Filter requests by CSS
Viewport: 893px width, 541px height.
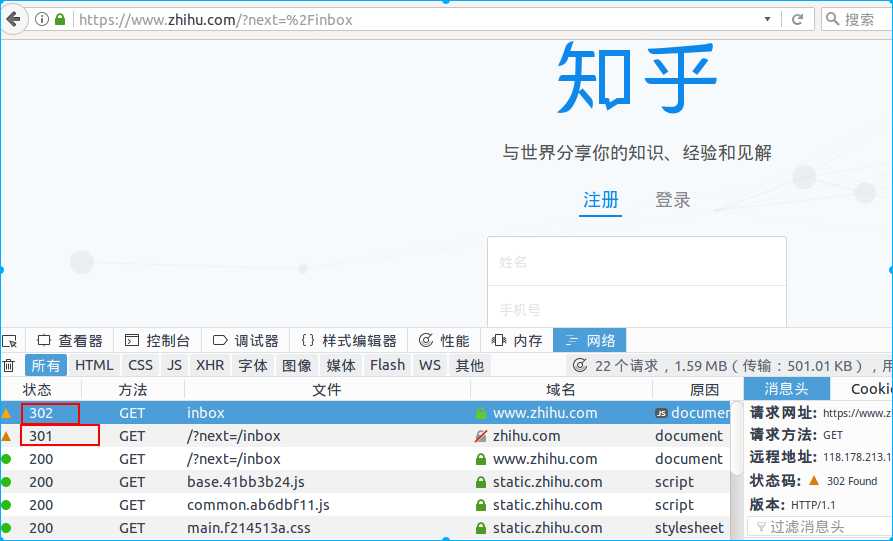point(140,366)
